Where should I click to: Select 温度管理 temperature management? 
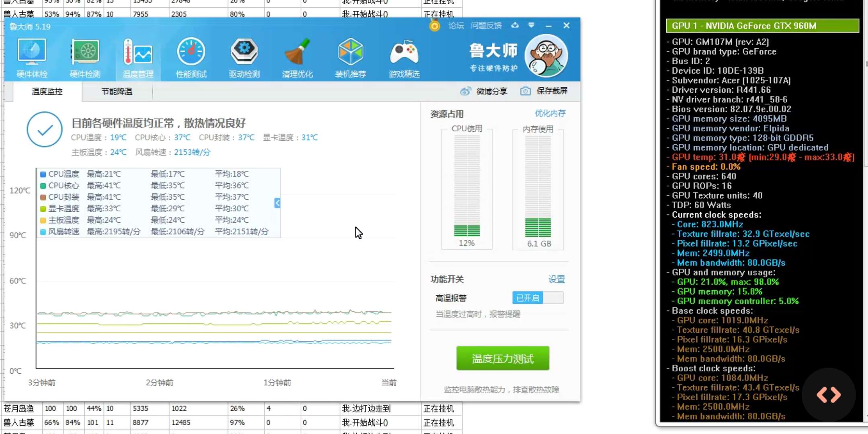138,58
